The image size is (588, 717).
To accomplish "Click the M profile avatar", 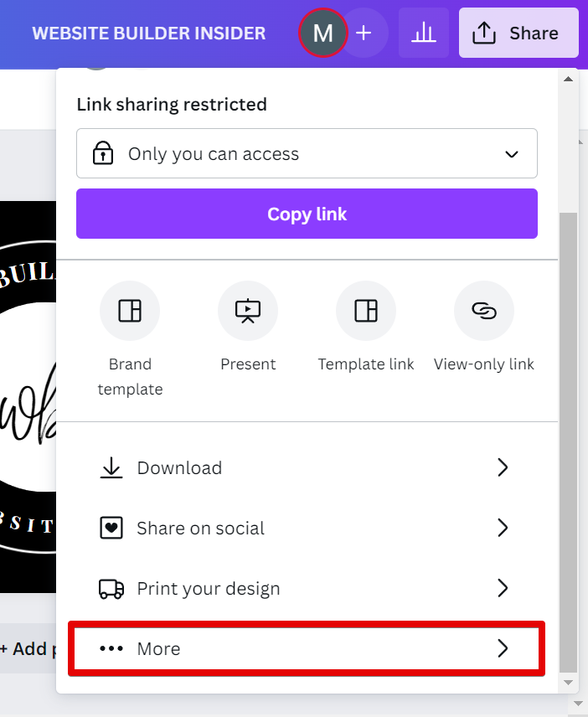I will tap(322, 34).
